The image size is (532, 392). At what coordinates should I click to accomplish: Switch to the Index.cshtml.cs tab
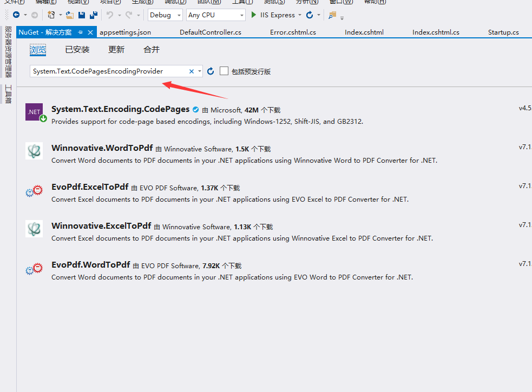click(436, 32)
